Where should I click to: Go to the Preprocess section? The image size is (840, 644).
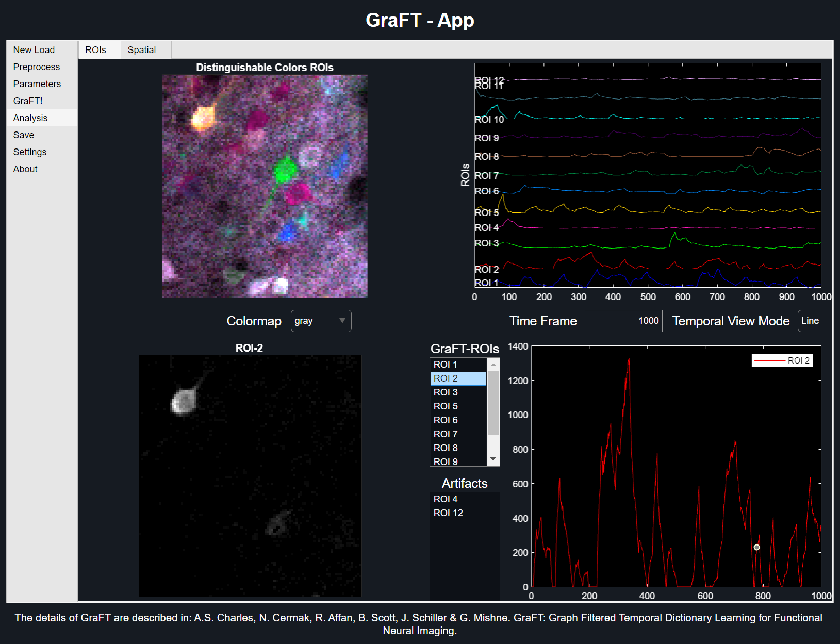point(42,67)
